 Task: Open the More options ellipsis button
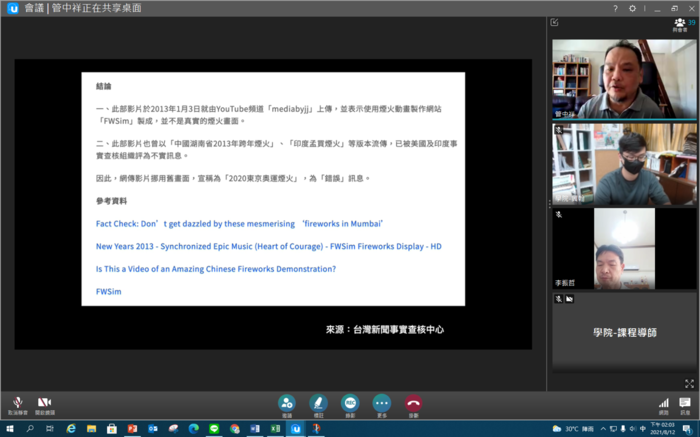pyautogui.click(x=382, y=406)
